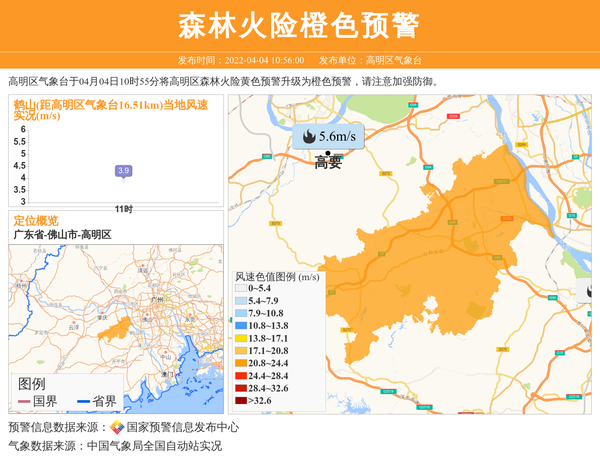Image resolution: width=600 pixels, height=471 pixels.
Task: Click the 定位概览 heading
Action: pos(36,221)
